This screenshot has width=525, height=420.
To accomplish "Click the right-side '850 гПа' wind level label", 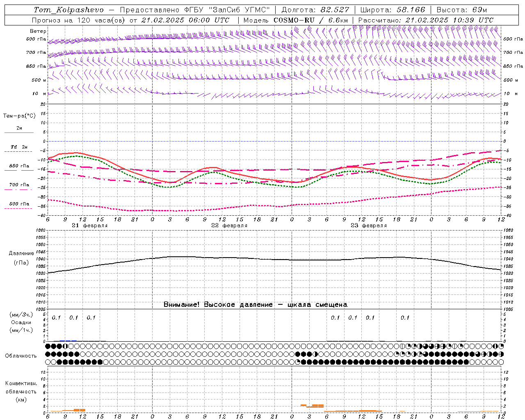I will (x=513, y=66).
